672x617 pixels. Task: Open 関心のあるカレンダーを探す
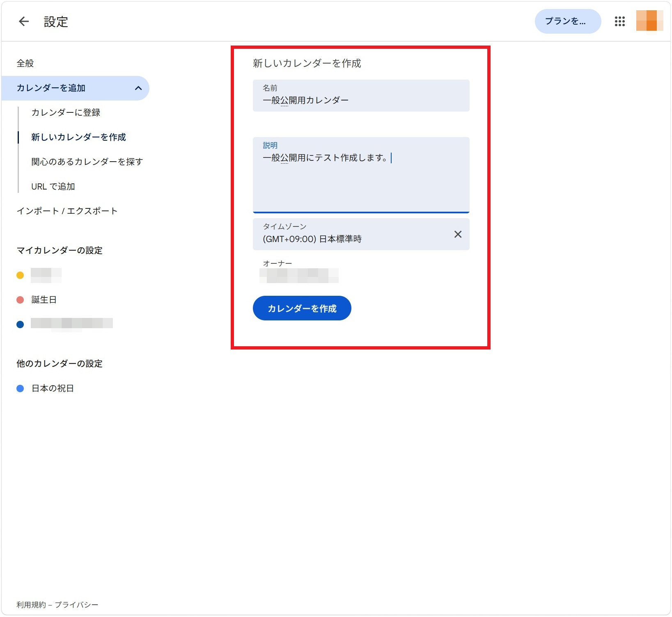coord(87,162)
